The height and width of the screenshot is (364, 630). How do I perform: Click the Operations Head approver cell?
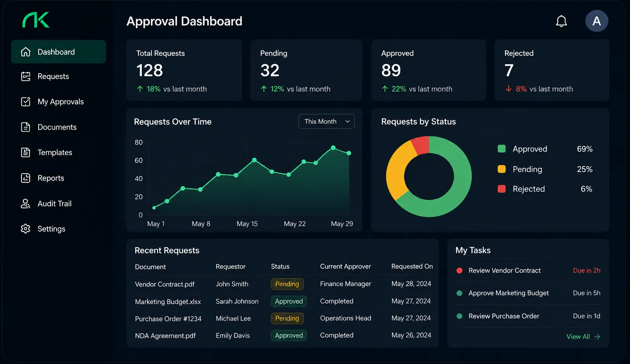pyautogui.click(x=346, y=318)
